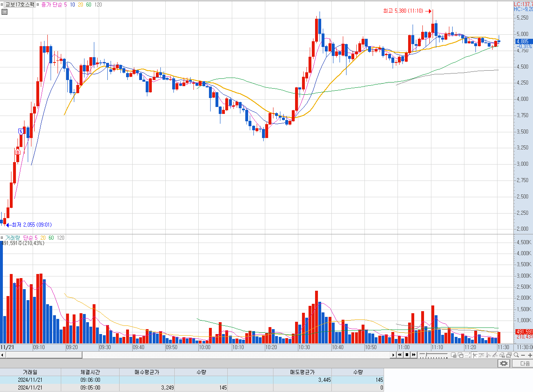533x392 pixels.
Task: Click the diagonal line drawing tool icon
Action: pyautogui.click(x=495, y=355)
